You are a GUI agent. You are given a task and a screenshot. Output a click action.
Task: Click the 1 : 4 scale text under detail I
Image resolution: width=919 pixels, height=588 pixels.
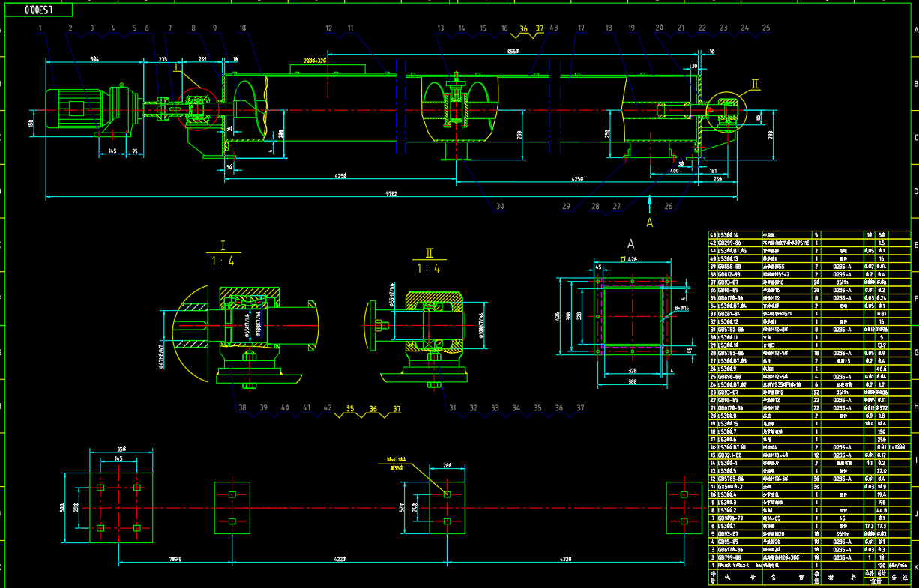point(222,261)
